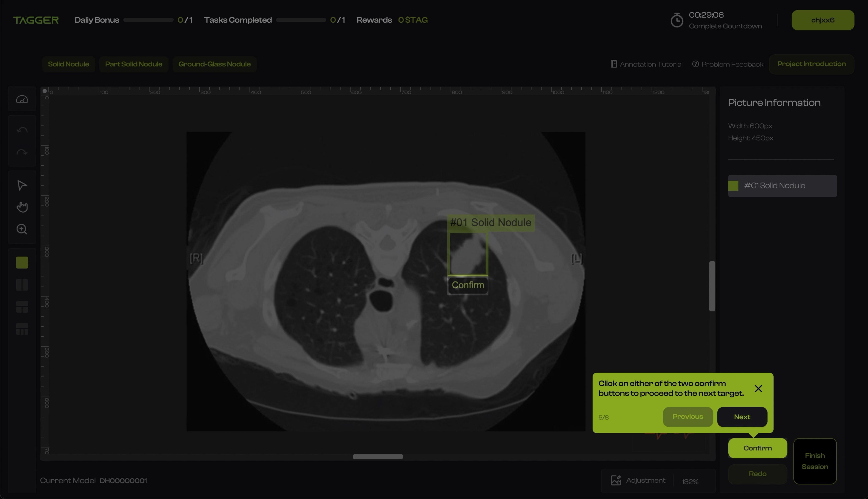Image resolution: width=868 pixels, height=499 pixels.
Task: Choose the Part Solid Nodule label
Action: pyautogui.click(x=133, y=64)
